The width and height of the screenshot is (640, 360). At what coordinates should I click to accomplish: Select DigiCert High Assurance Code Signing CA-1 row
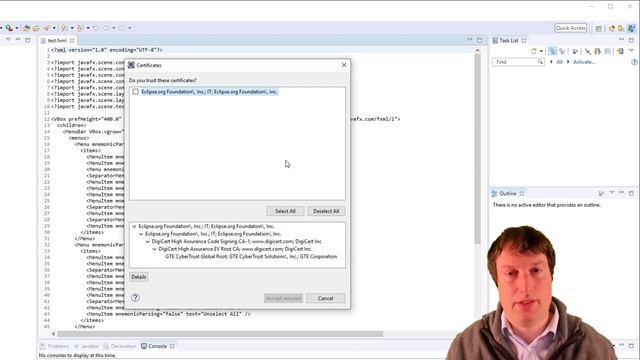pos(237,242)
